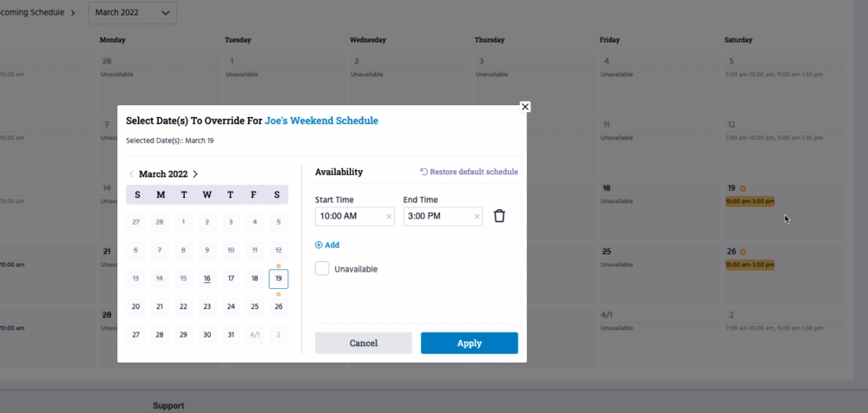Select March 26 in the date picker
868x413 pixels.
point(278,306)
